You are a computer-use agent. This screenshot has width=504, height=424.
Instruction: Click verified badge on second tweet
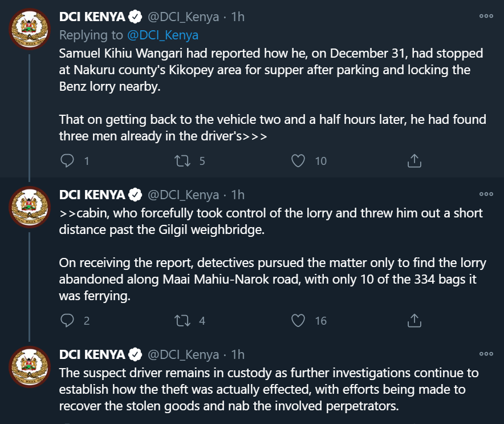coord(135,195)
